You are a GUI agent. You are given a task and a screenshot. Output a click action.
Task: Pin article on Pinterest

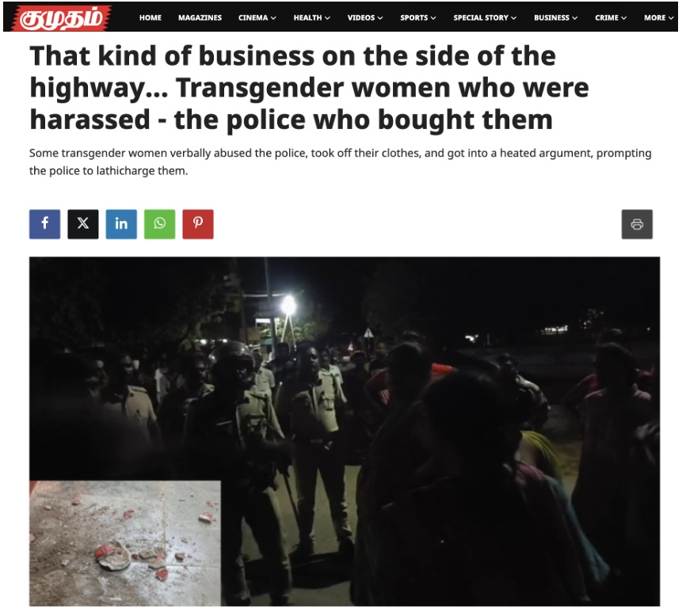point(198,224)
